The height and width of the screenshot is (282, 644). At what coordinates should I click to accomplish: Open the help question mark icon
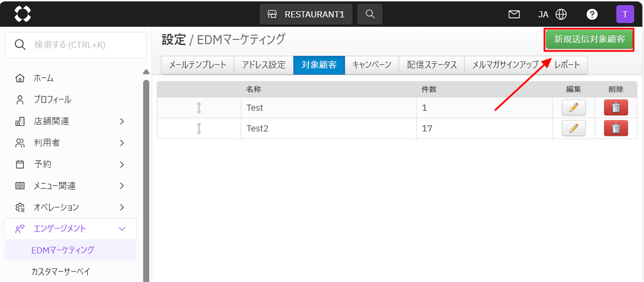[x=592, y=14]
